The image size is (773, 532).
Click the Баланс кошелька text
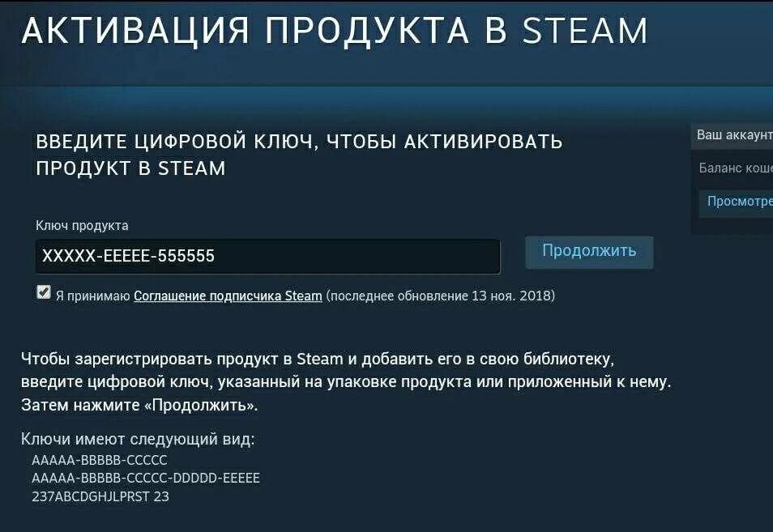point(736,168)
